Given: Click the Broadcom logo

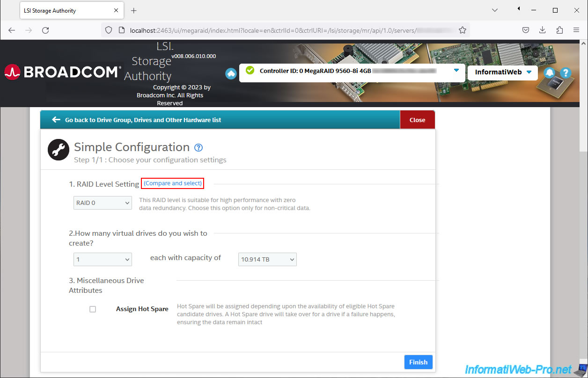Looking at the screenshot, I should pyautogui.click(x=63, y=72).
